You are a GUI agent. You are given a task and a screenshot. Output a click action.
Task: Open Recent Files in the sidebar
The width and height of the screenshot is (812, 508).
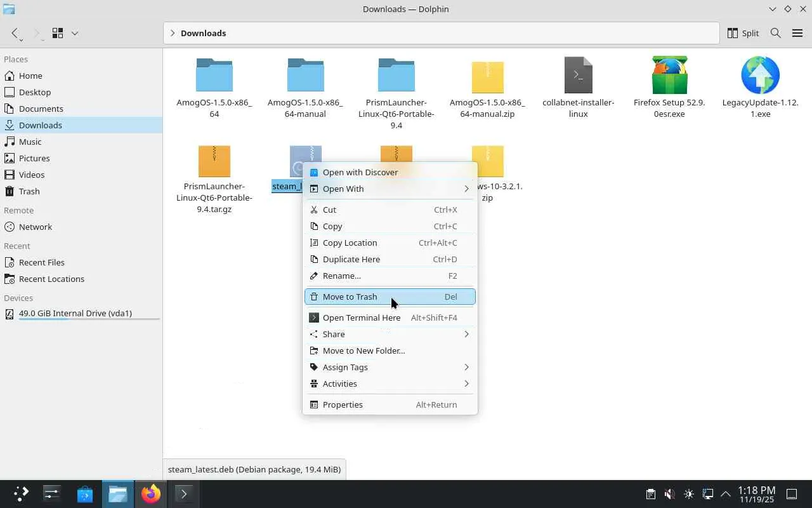[x=81, y=262]
